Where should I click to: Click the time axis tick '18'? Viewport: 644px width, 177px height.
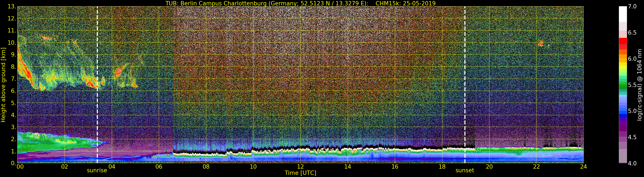pyautogui.click(x=442, y=167)
